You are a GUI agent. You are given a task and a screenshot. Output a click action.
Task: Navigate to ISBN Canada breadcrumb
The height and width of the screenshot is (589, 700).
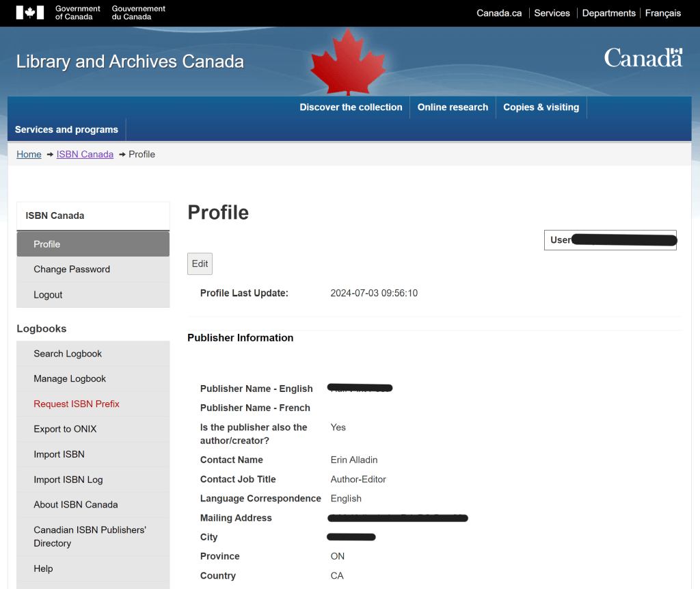tap(85, 155)
